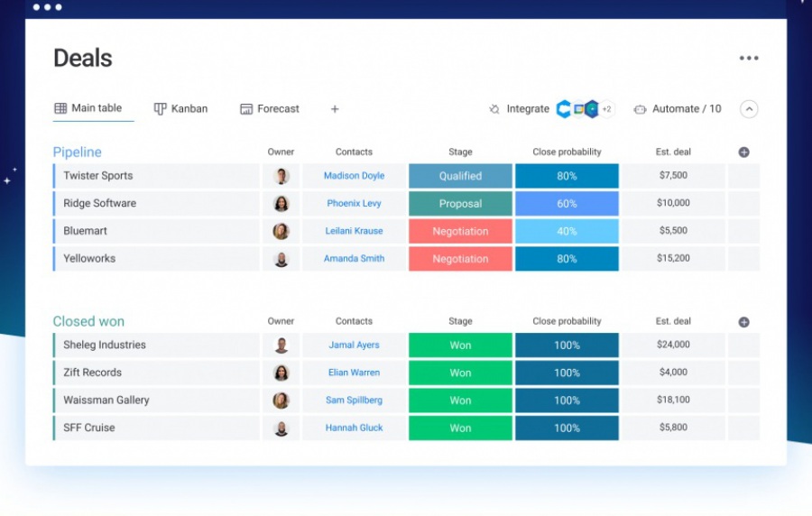Viewport: 812px width, 516px height.
Task: Open the Sheleg Industries deal name
Action: point(104,345)
